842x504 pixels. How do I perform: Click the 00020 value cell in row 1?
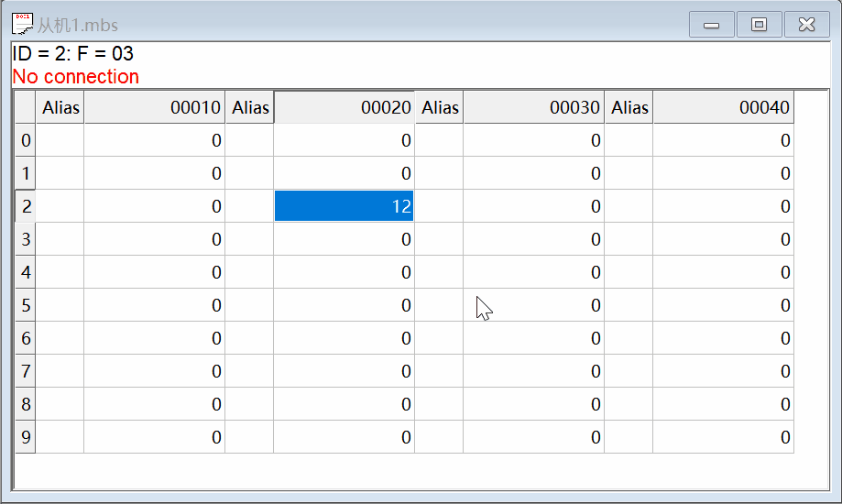point(344,173)
